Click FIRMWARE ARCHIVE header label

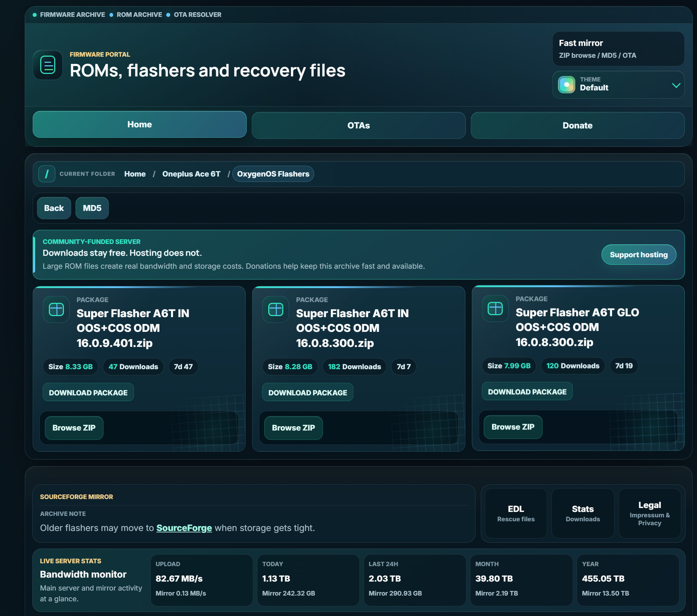pos(72,15)
